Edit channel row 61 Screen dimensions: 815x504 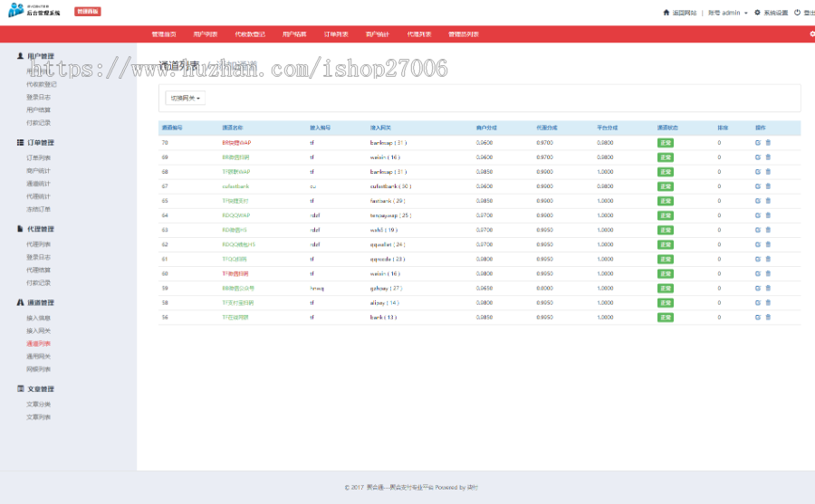(758, 259)
